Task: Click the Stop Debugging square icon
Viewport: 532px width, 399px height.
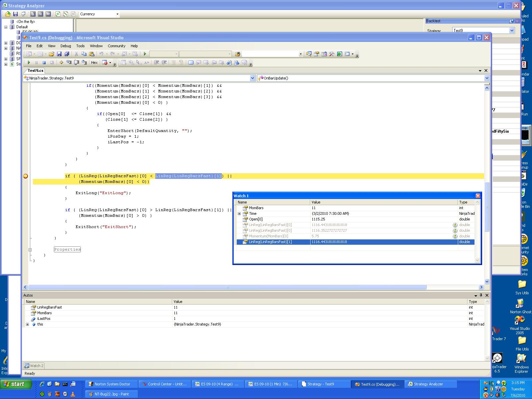Action: pos(44,63)
